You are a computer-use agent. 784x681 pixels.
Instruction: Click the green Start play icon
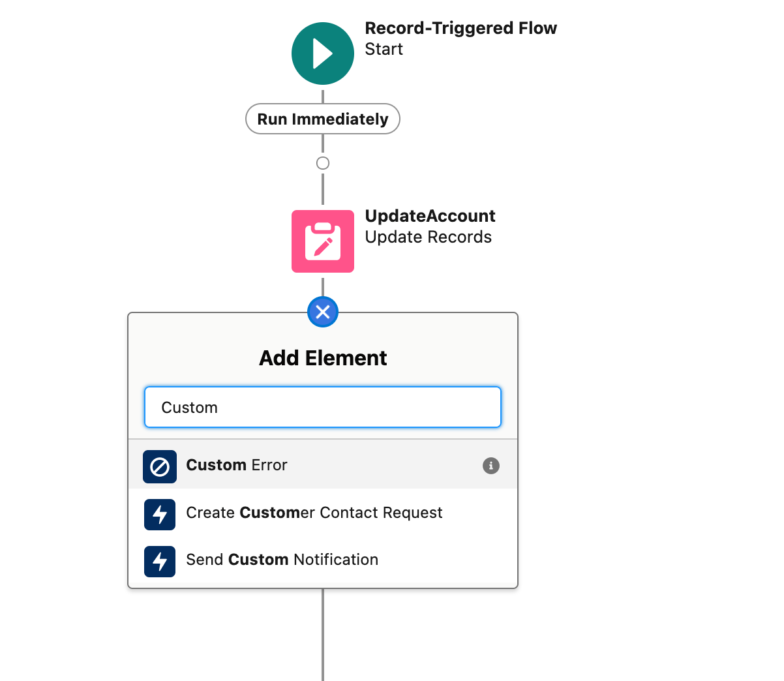pos(322,53)
